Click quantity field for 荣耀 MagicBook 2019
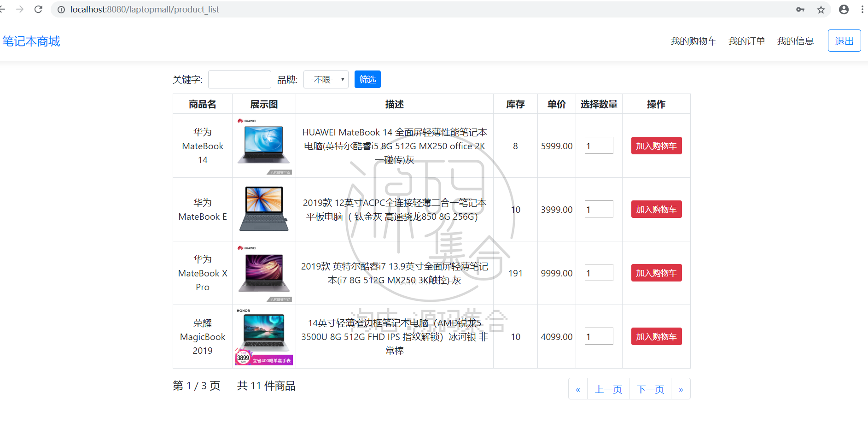Image resolution: width=868 pixels, height=428 pixels. click(599, 336)
